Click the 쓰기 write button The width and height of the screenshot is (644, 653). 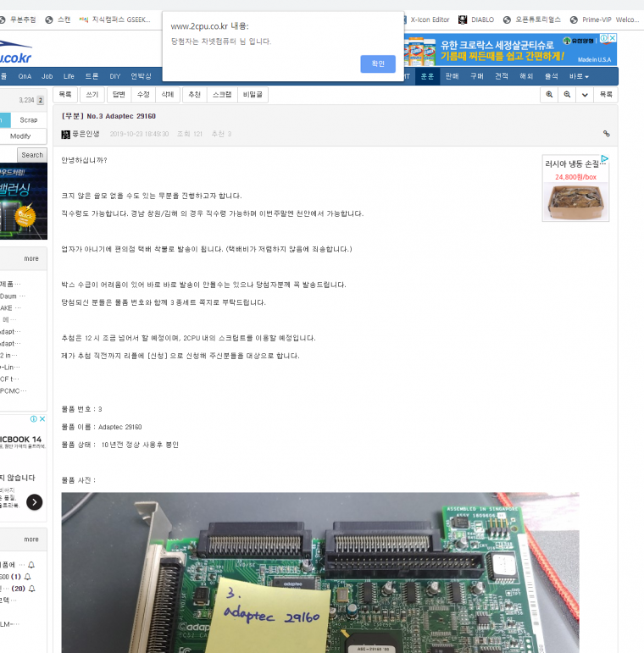(x=92, y=95)
